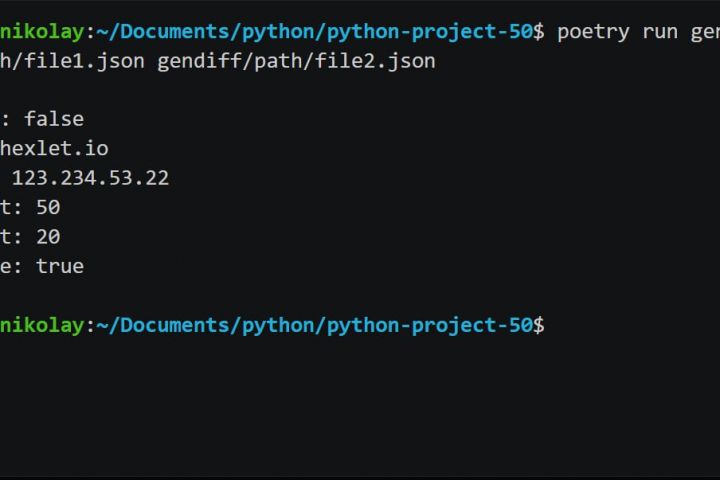Click python-project-50 in the bottom prompt
720x480 pixels.
(x=431, y=325)
